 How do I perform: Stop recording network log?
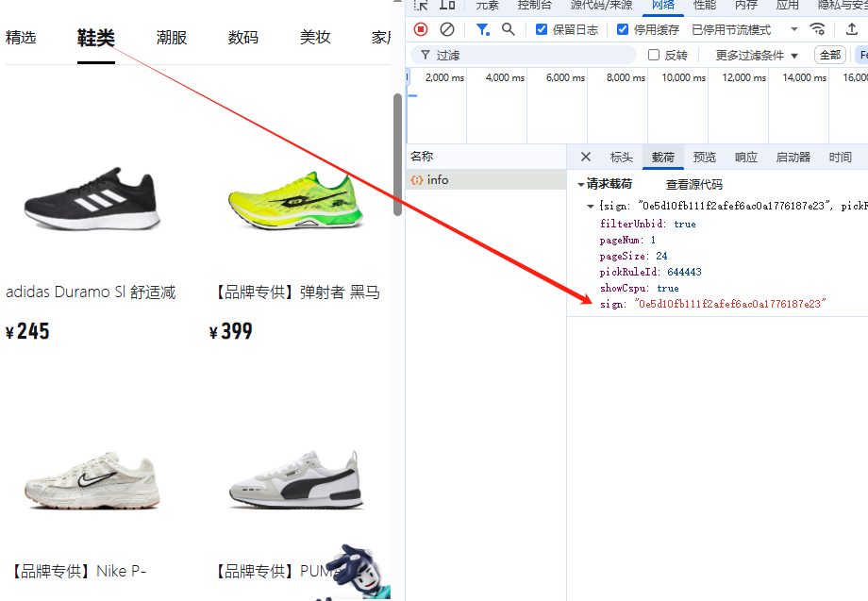coord(421,29)
